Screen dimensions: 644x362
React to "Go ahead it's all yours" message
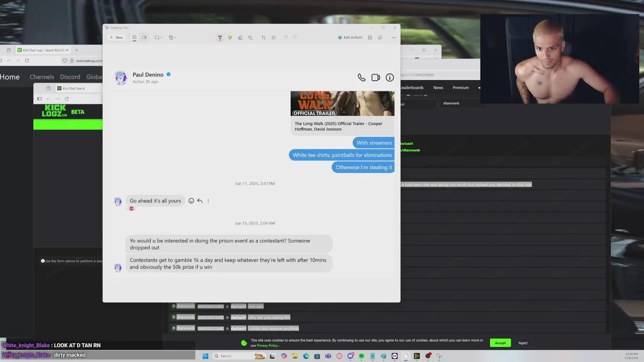tap(191, 201)
